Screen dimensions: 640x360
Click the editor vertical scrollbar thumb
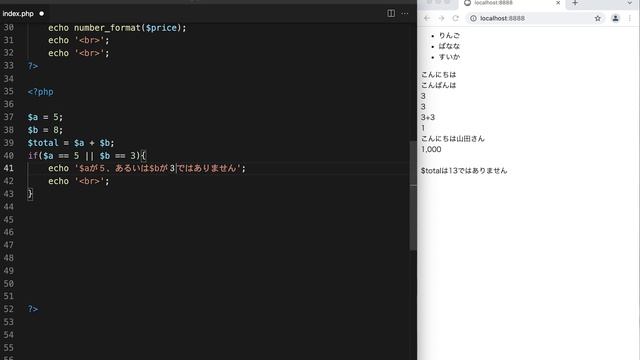413,196
